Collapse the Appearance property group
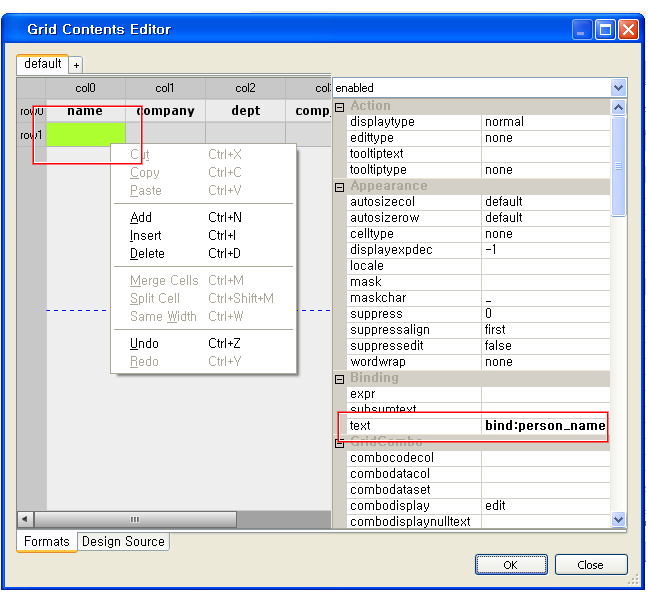 click(339, 186)
